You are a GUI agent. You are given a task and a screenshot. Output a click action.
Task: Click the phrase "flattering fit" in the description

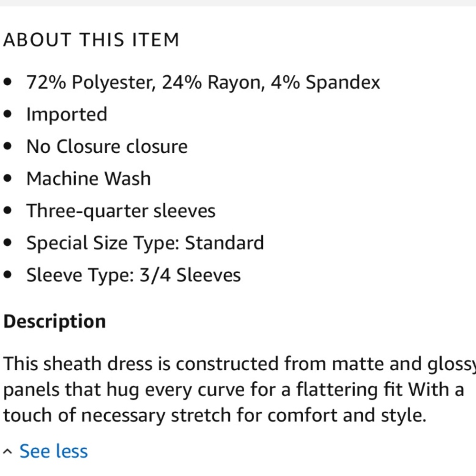351,390
